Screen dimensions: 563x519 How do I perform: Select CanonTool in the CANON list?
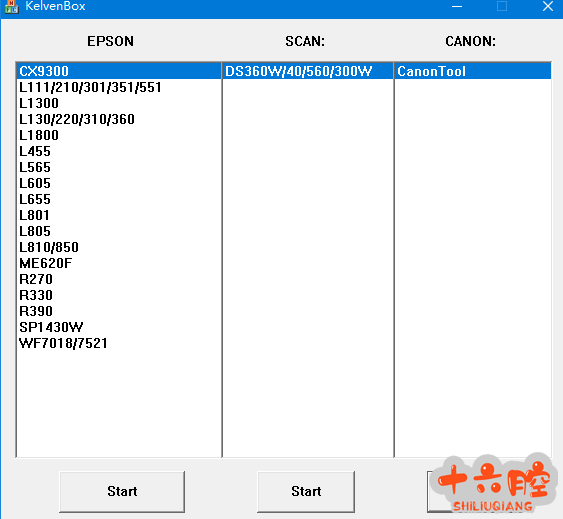(x=473, y=71)
